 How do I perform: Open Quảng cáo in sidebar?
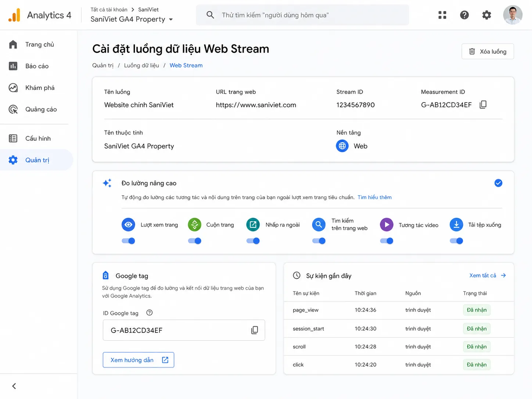(x=37, y=109)
